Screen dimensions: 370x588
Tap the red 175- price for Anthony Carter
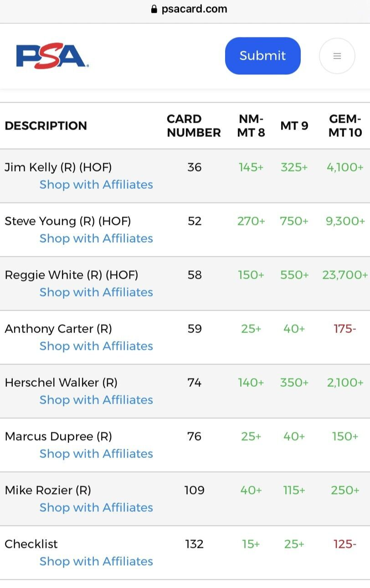pyautogui.click(x=345, y=329)
